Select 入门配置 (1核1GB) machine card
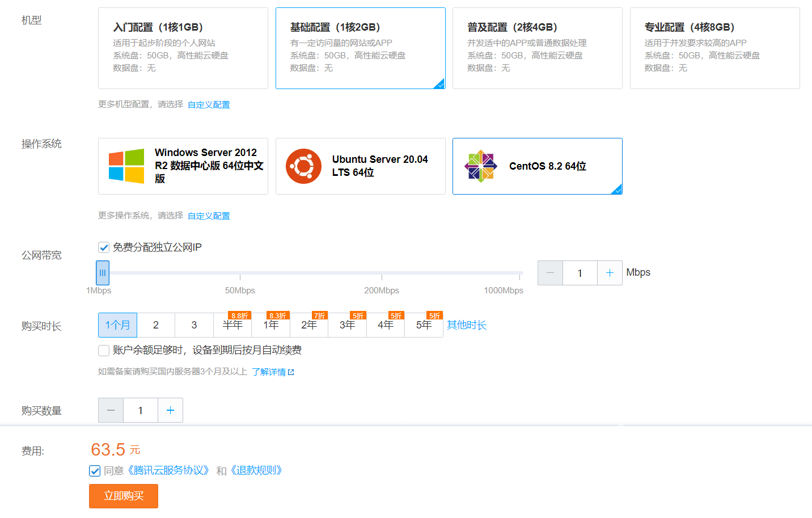Image resolution: width=812 pixels, height=518 pixels. pos(183,48)
